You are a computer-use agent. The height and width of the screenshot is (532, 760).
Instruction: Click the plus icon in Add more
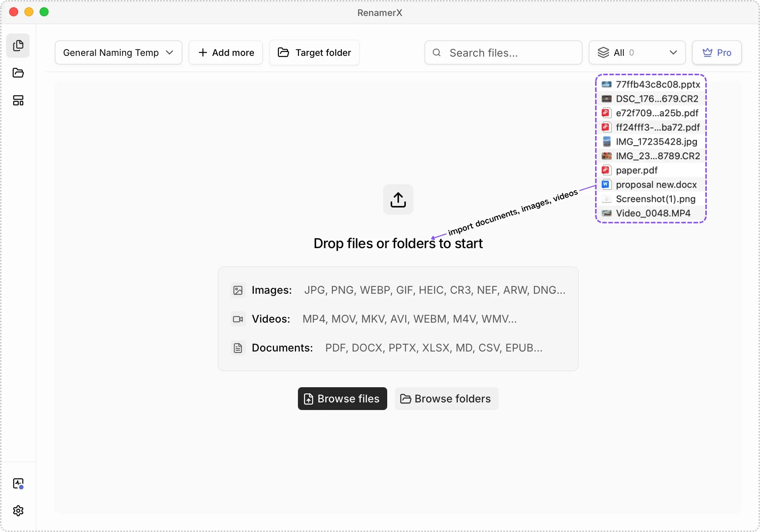pyautogui.click(x=203, y=52)
